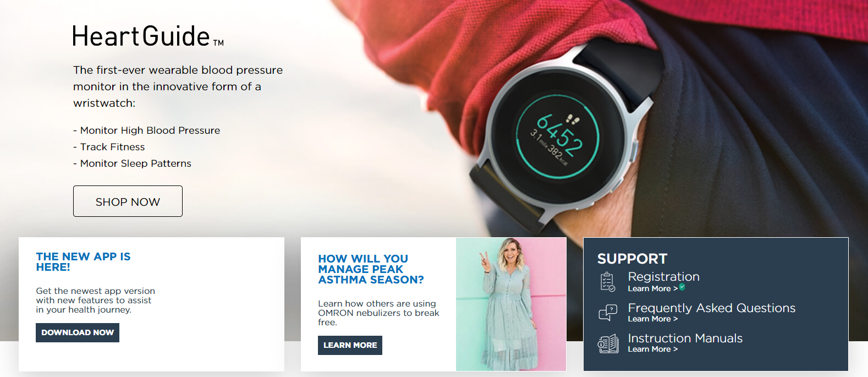This screenshot has width=868, height=377.
Task: Click the HeartGuide title logo
Action: tap(148, 36)
